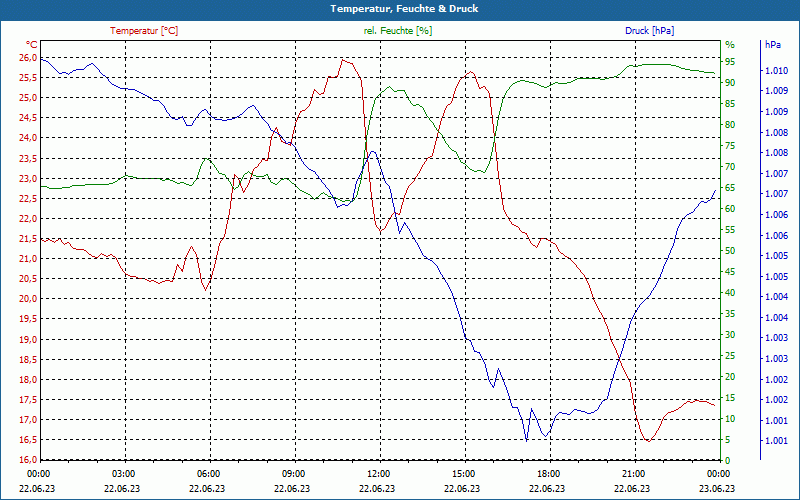Image resolution: width=800 pixels, height=500 pixels.
Task: Click the '21:00' time axis label
Action: [633, 474]
